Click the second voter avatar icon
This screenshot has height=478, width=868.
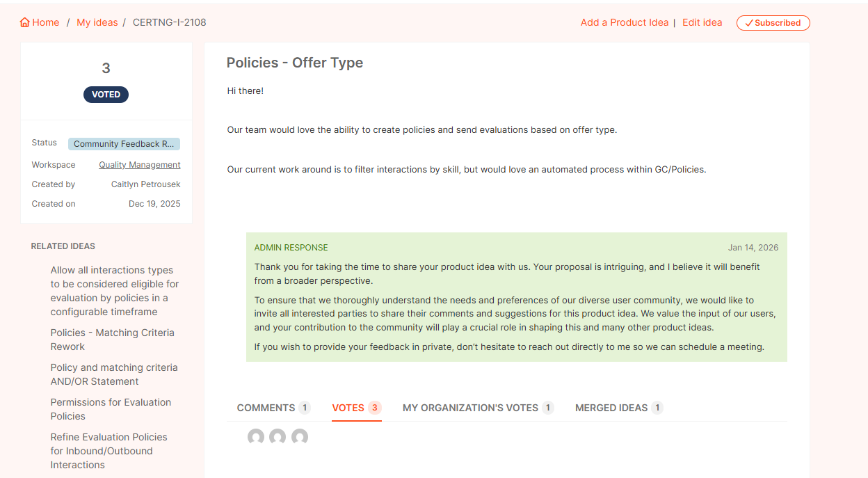coord(278,437)
